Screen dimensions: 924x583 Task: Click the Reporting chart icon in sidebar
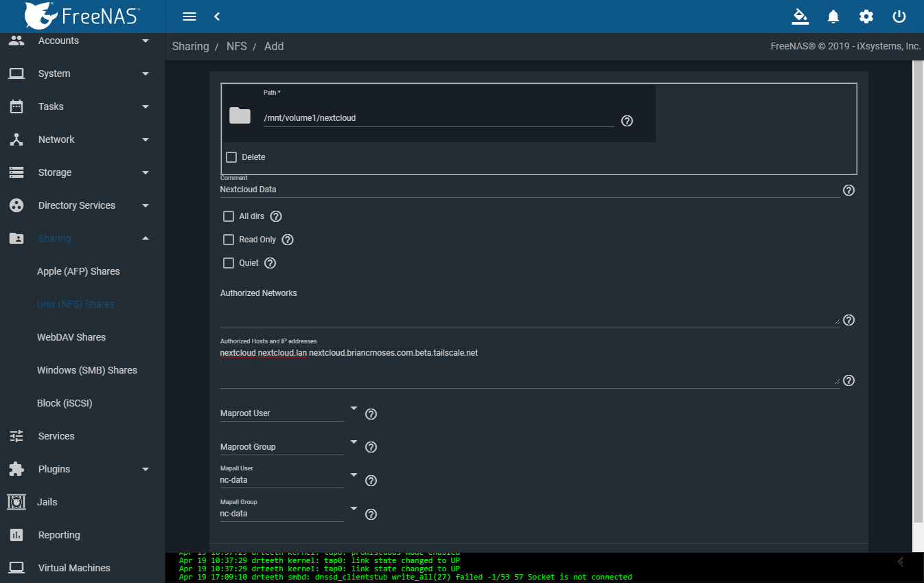tap(16, 535)
